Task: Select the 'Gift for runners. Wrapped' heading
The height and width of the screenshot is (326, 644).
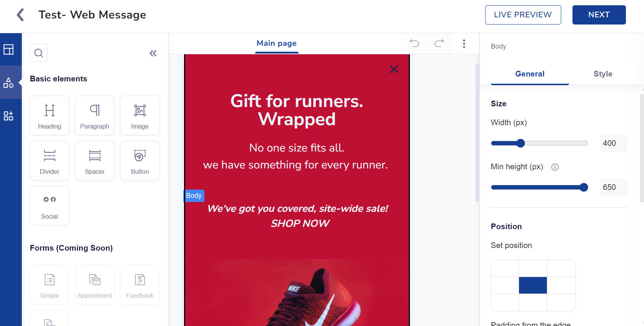Action: [x=297, y=110]
